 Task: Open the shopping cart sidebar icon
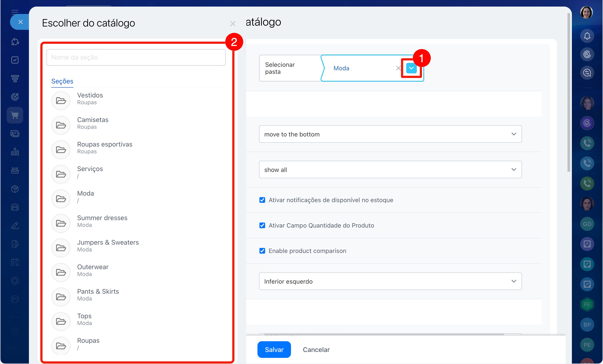[15, 115]
